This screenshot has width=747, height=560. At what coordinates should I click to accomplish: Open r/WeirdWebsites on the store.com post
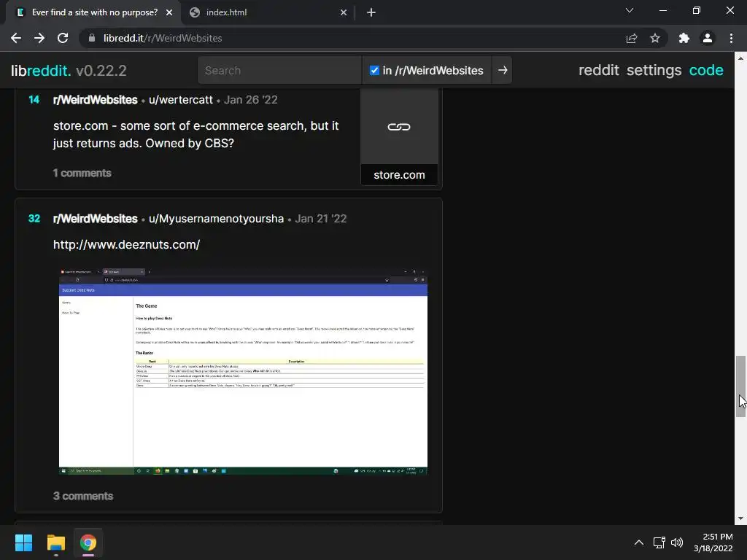click(96, 100)
